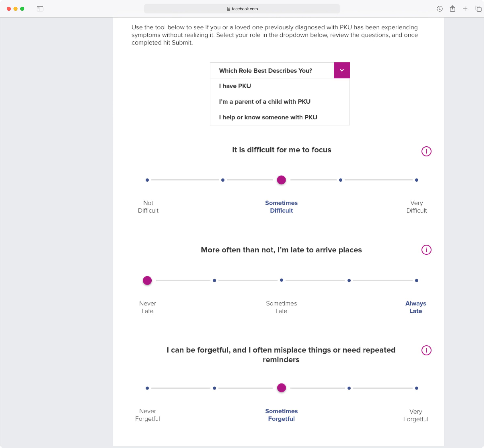
Task: Choose 'I'm a parent of a child with PKU'
Action: pyautogui.click(x=264, y=102)
